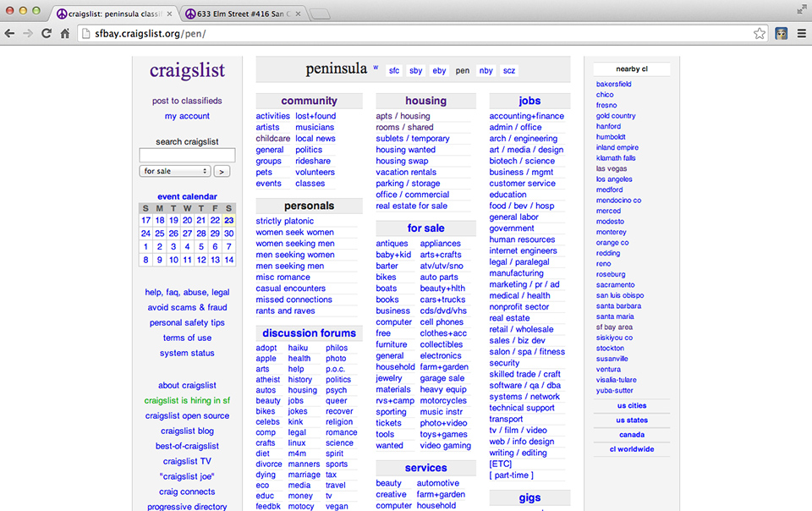Open 'accounting+finance' jobs
812x511 pixels.
click(527, 116)
